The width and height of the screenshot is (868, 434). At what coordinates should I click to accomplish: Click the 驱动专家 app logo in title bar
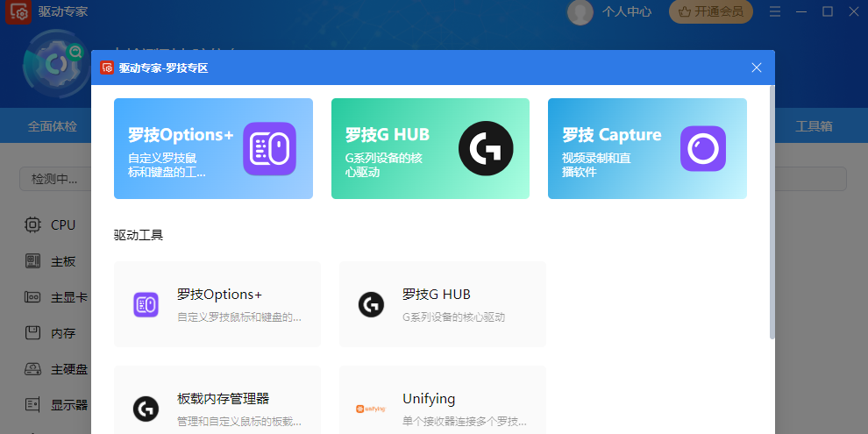(18, 11)
